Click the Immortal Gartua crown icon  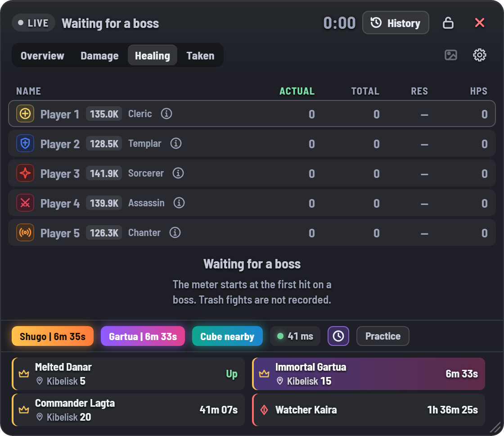point(264,373)
